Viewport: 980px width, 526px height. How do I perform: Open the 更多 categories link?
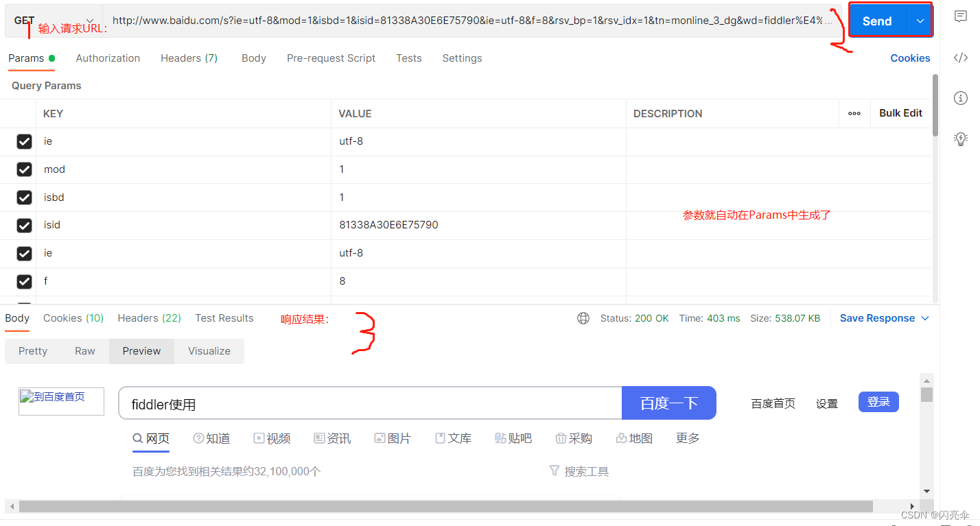tap(688, 438)
